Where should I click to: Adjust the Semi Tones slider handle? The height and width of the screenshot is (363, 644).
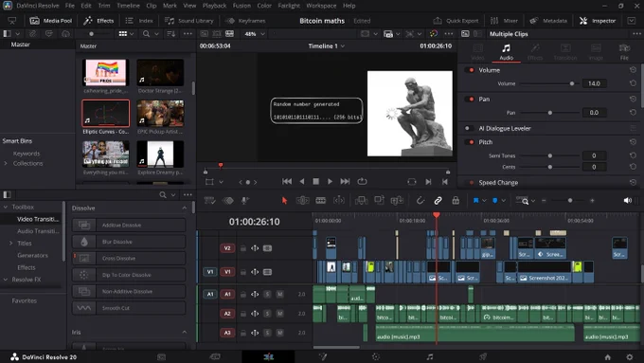click(550, 155)
